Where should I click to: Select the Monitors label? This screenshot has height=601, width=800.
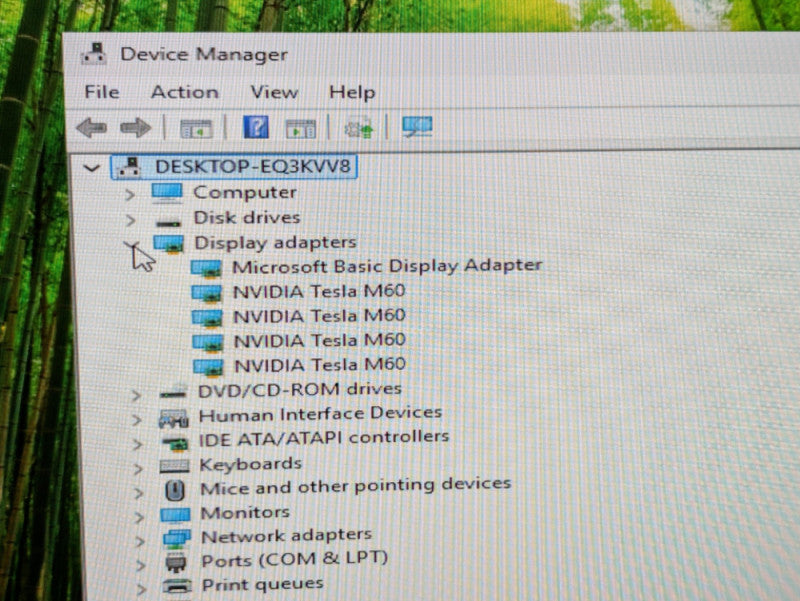coord(245,512)
